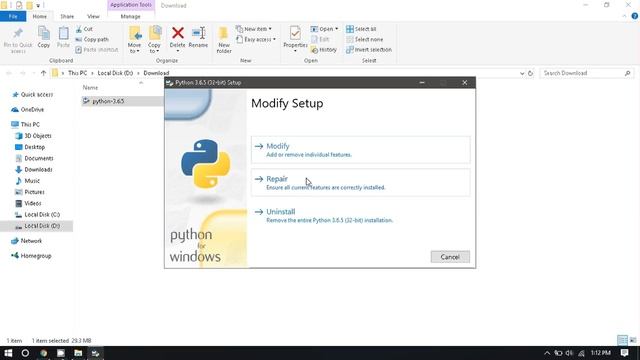Open Network in navigation pane
Viewport: 640px width, 360px height.
pyautogui.click(x=31, y=241)
